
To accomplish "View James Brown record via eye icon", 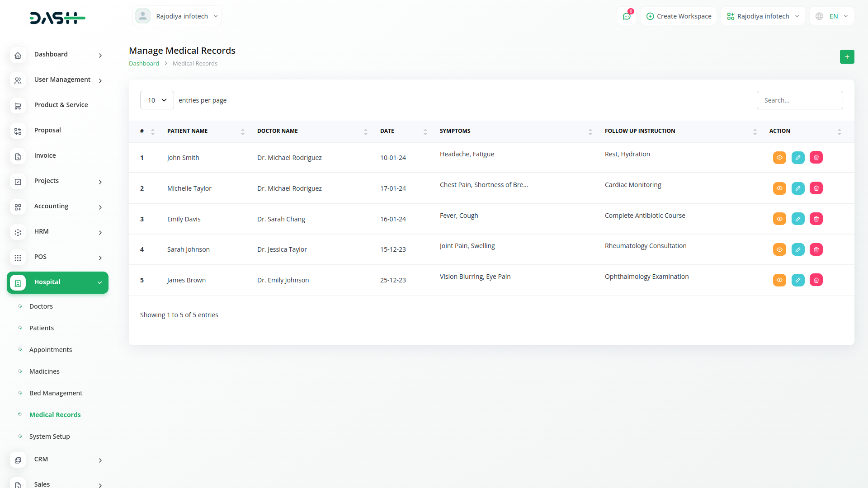I will click(779, 280).
